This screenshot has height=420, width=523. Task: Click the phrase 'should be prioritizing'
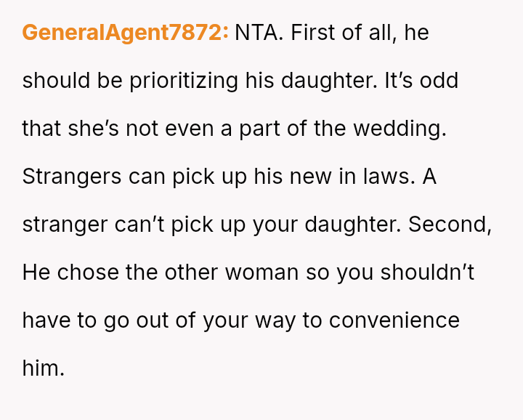pos(130,81)
